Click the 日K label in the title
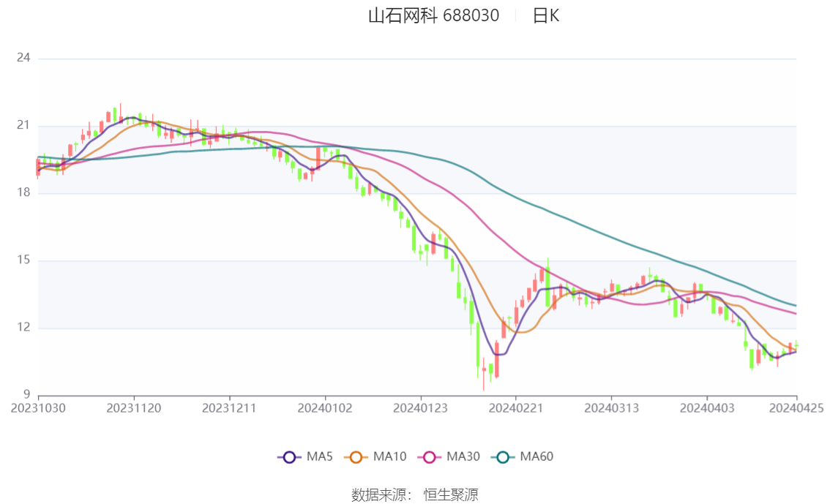The image size is (830, 504). click(546, 16)
